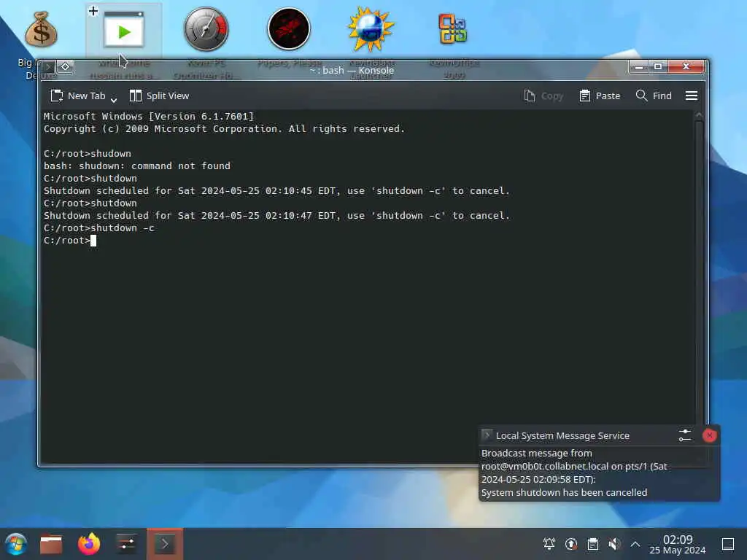747x560 pixels.
Task: Open notification settings sliders icon
Action: coord(684,435)
